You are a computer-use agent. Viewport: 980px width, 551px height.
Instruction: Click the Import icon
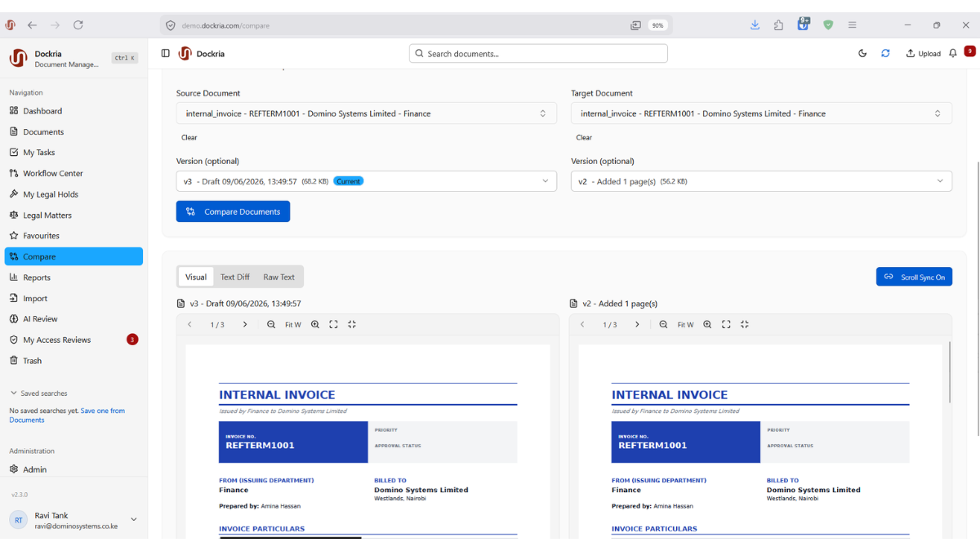pyautogui.click(x=14, y=298)
